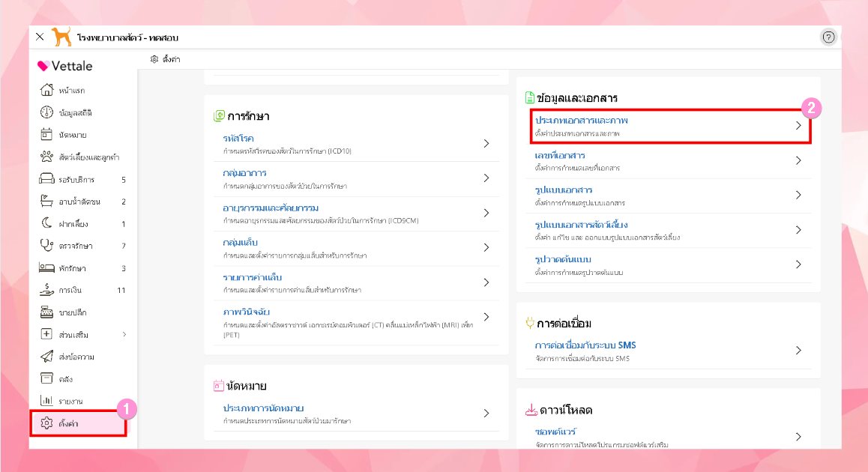Open the bar chart icon รายงาน
Image resolution: width=868 pixels, height=472 pixels.
(x=46, y=401)
